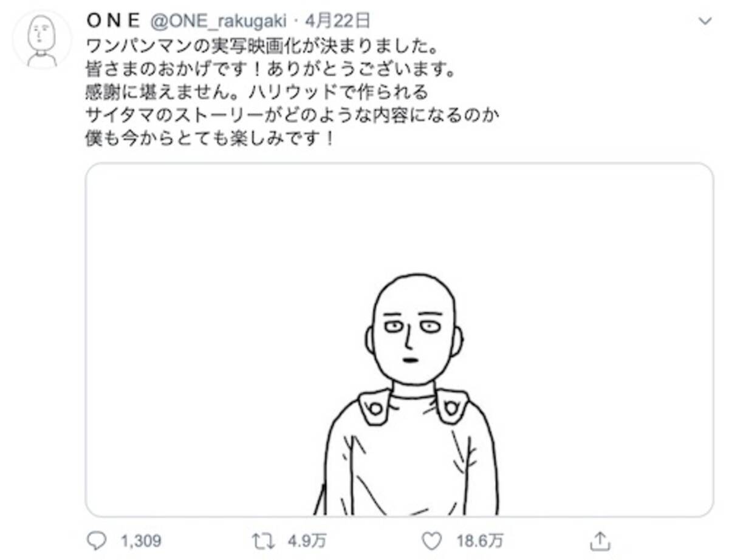View the 1,309 replies count
The width and height of the screenshot is (729, 560).
tap(141, 540)
